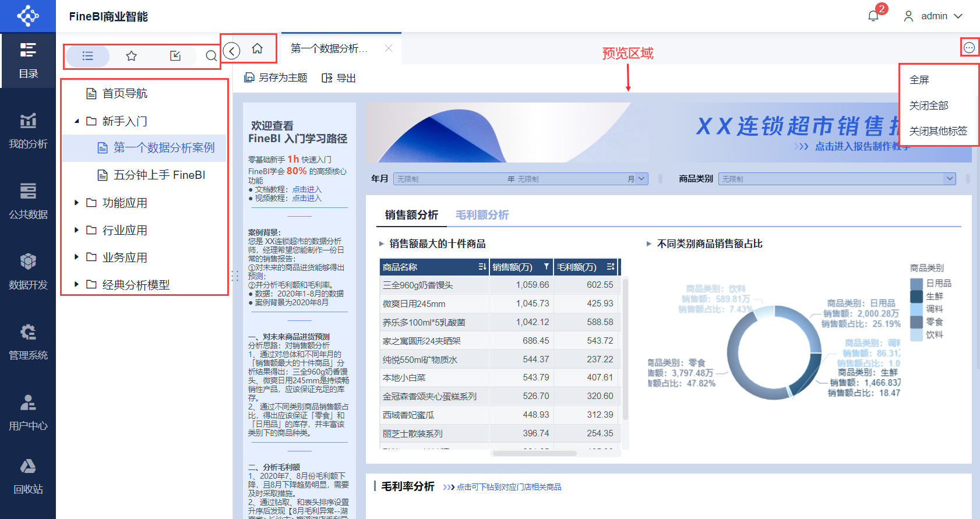Open 用户中心 in the sidebar
This screenshot has height=519, width=980.
28,413
